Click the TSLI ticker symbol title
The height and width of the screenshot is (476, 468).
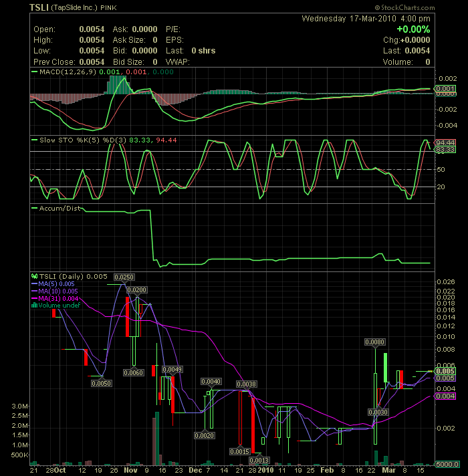(39, 7)
